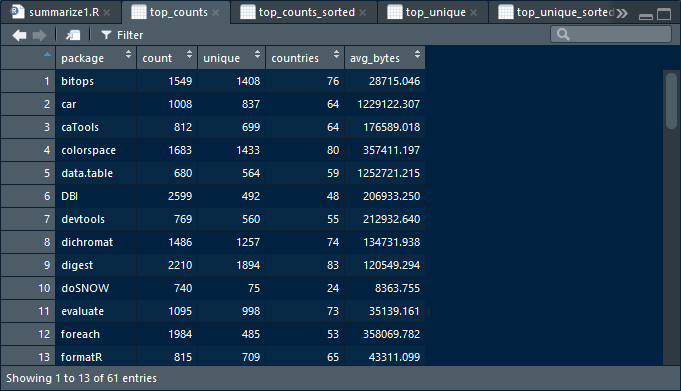Click the row index sort arrow
Screen dimensions: 681x391
pos(47,55)
